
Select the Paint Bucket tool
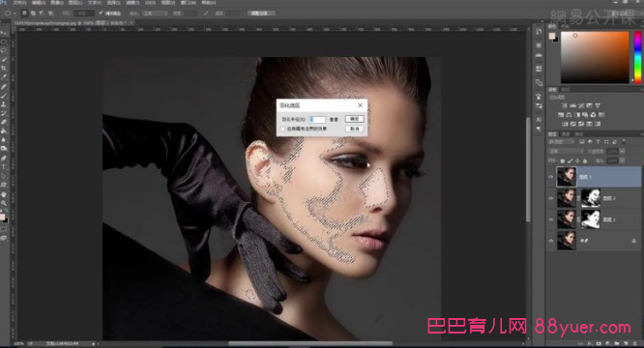[x=4, y=130]
